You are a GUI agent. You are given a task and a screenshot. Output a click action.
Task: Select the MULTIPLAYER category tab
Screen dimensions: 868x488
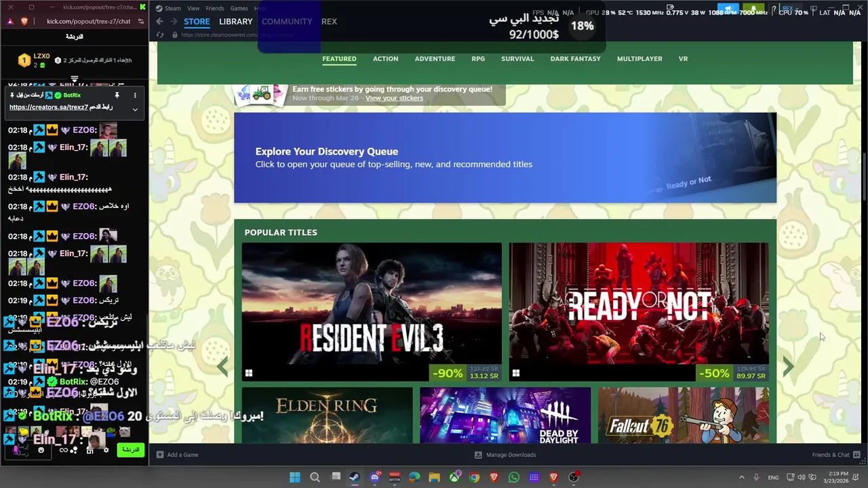pyautogui.click(x=639, y=59)
